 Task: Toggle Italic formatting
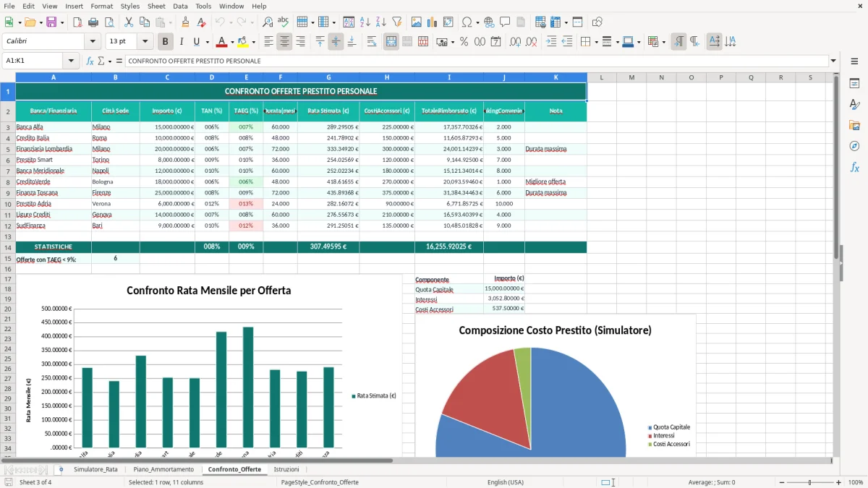click(181, 42)
